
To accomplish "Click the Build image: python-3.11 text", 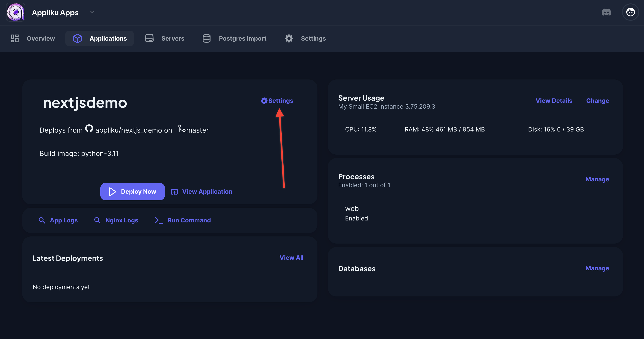I will coord(79,153).
